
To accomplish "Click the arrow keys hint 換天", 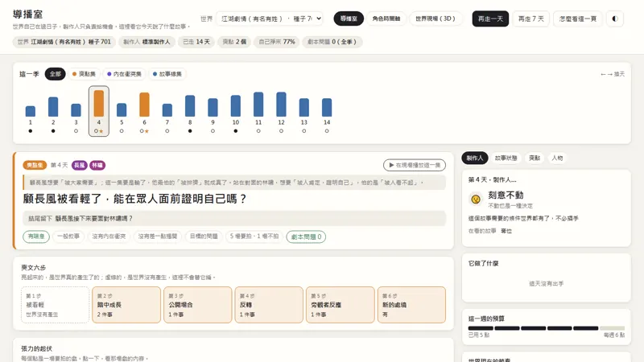I will click(x=613, y=74).
